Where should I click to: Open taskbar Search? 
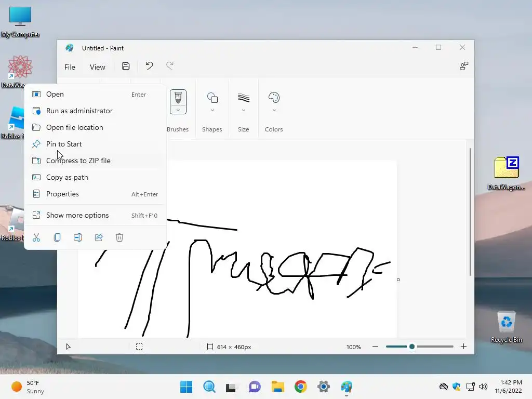209,387
